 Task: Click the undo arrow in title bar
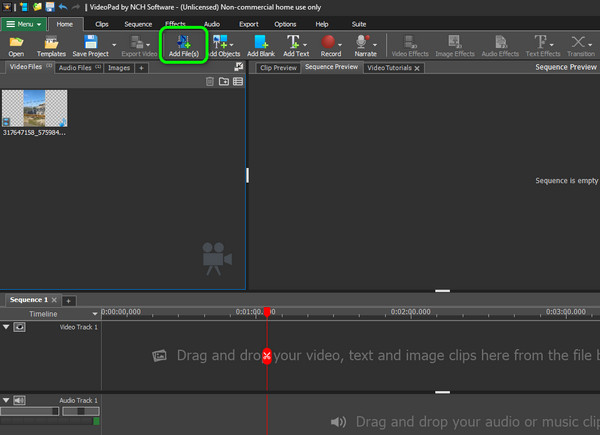pos(63,7)
